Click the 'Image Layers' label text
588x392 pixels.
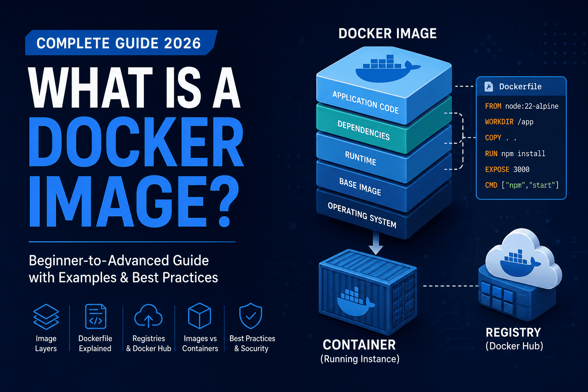(46, 343)
